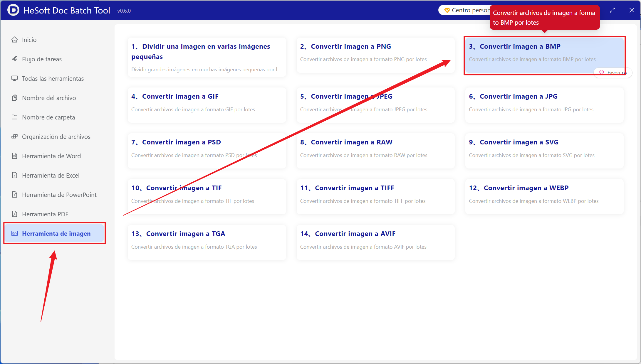The width and height of the screenshot is (641, 364).
Task: Add BMP tool to Favoritos
Action: click(x=613, y=73)
